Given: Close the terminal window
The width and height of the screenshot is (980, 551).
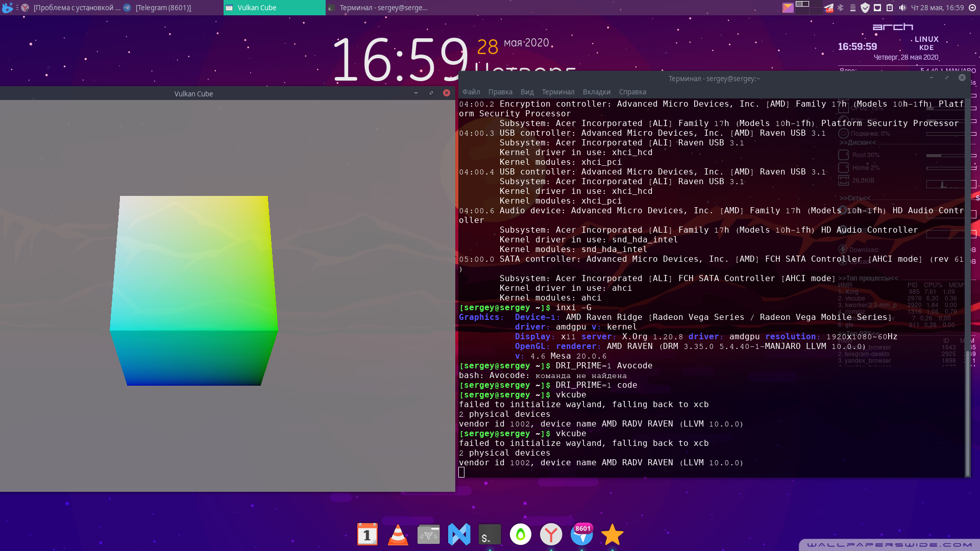Looking at the screenshot, I should click(x=962, y=78).
